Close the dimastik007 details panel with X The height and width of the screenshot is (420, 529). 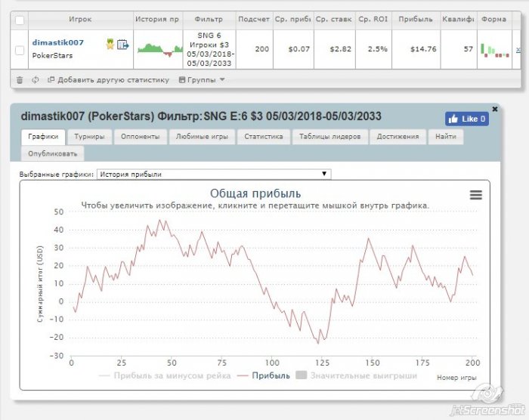point(494,109)
